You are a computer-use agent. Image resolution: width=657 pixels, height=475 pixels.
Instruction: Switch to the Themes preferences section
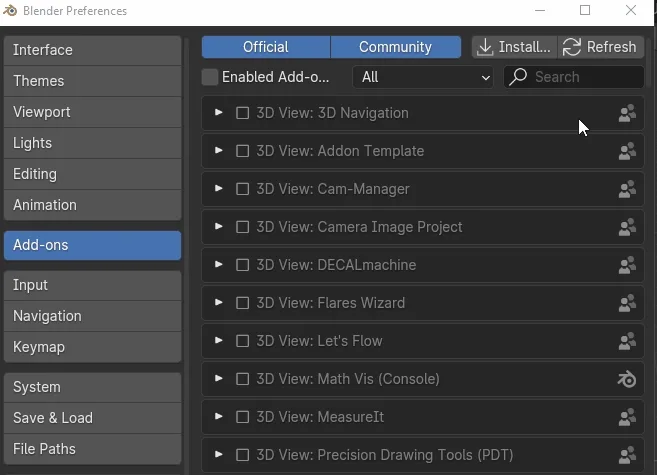[x=92, y=81]
